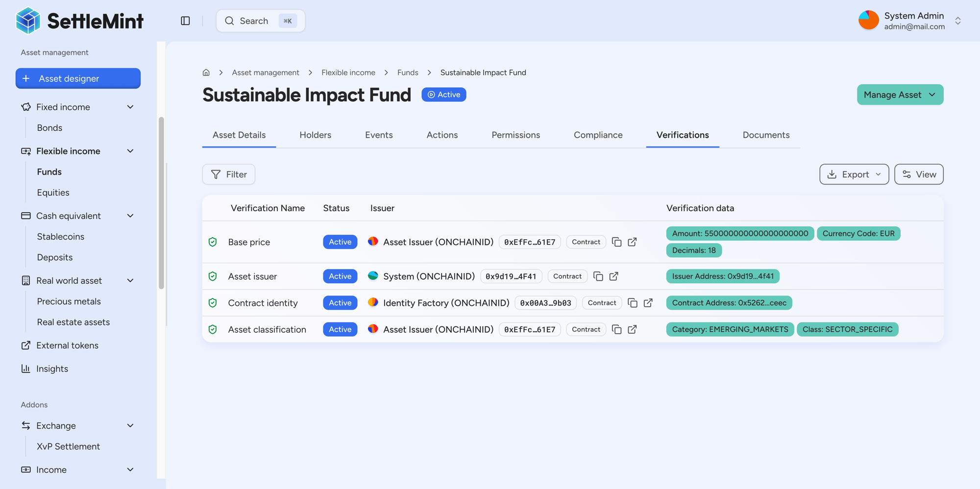Select the Fixed income sidebar icon
980x489 pixels.
pyautogui.click(x=25, y=107)
